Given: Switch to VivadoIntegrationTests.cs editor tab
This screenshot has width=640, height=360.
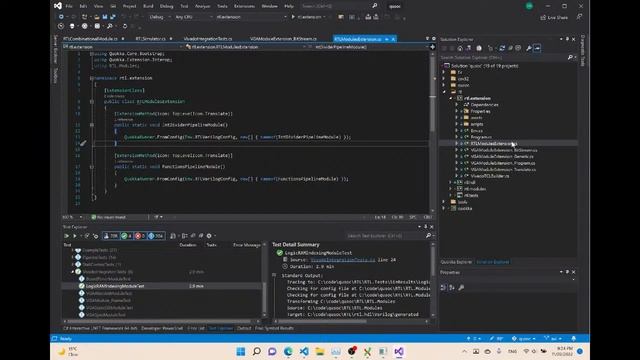Looking at the screenshot, I should tap(208, 39).
